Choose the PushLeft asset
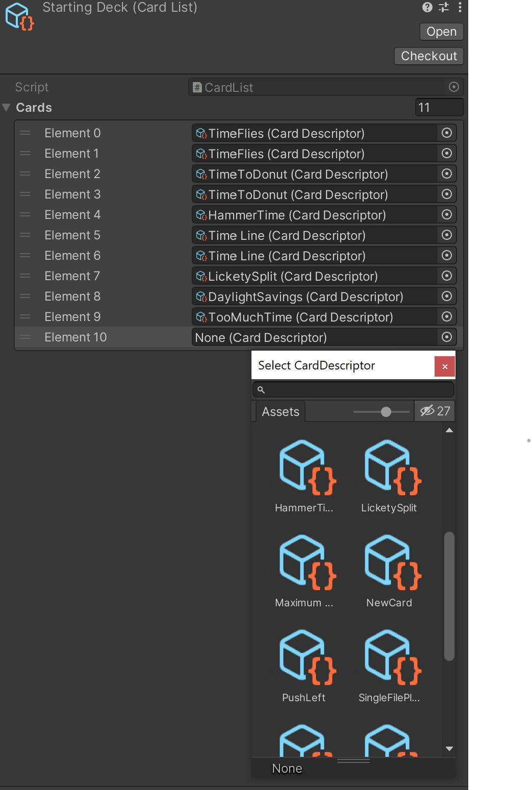Screen dimensions: 532x790 [x=304, y=665]
